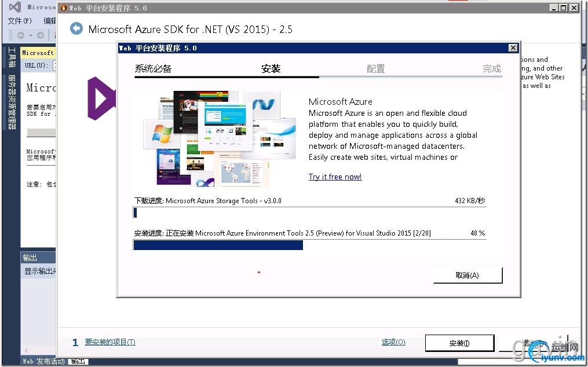Minimize the Web Platform Installer window
Screen dimensions: 588x367
pos(554,8)
